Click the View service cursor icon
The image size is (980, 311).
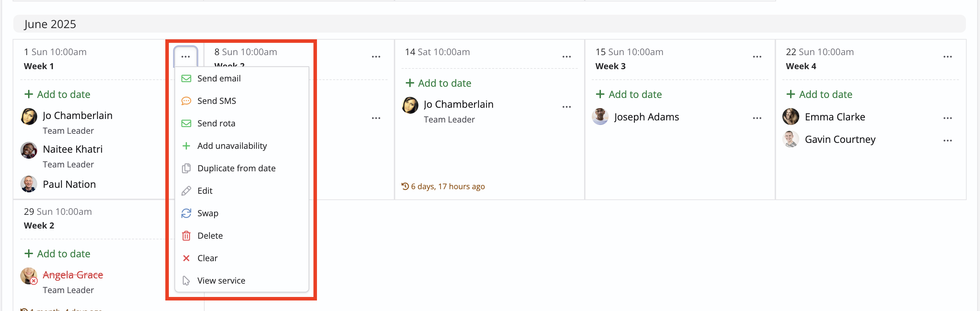click(186, 280)
